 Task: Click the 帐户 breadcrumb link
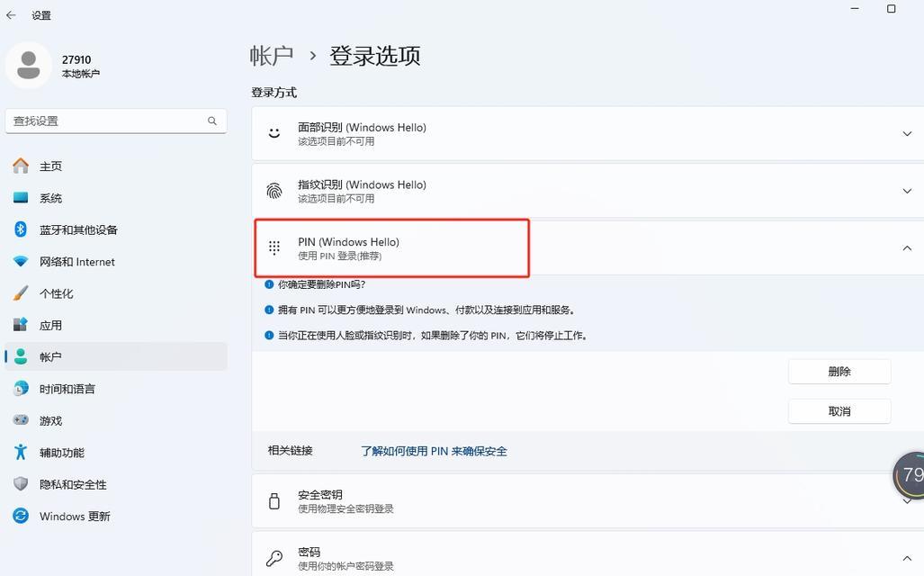click(271, 56)
